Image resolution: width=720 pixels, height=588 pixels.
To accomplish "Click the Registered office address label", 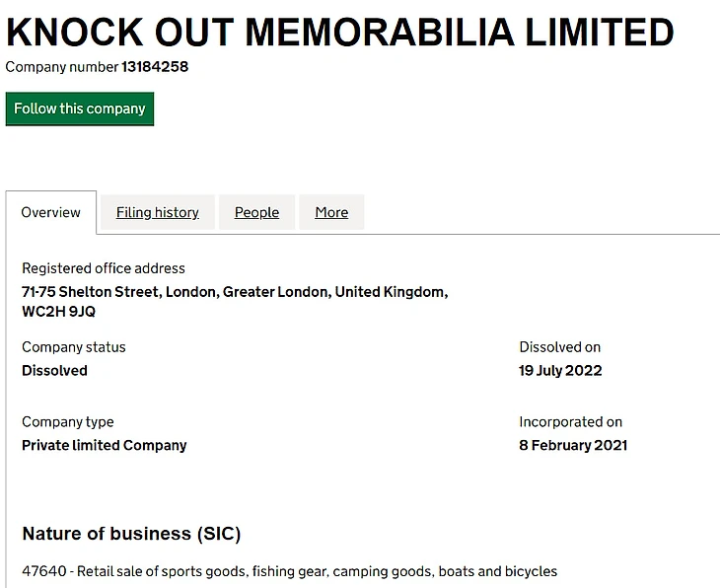I will [104, 268].
